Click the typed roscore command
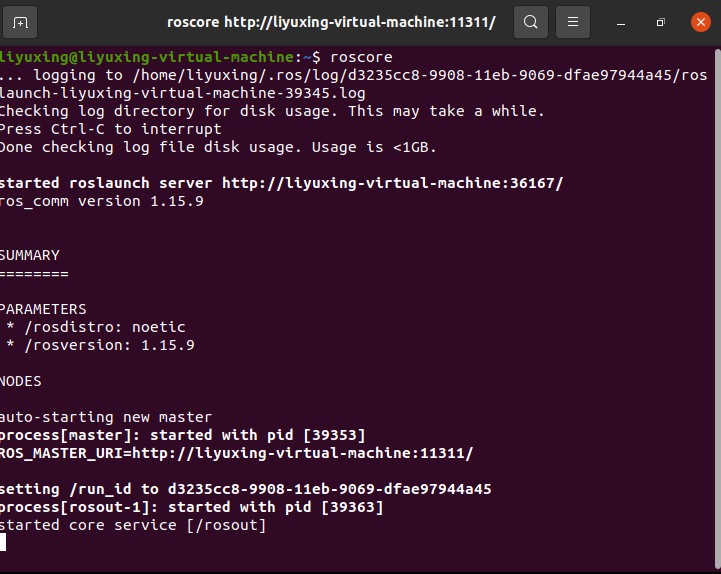The width and height of the screenshot is (721, 574). click(361, 57)
